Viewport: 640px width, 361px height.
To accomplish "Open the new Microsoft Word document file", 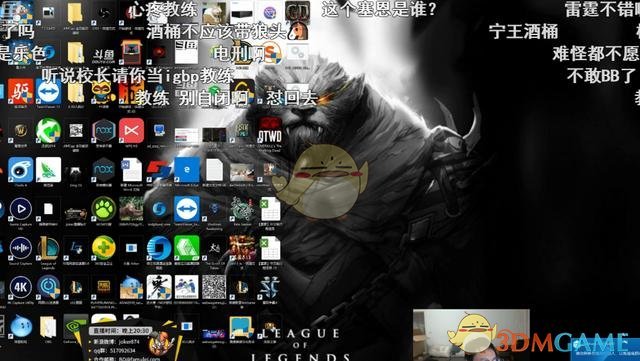I will point(131,169).
